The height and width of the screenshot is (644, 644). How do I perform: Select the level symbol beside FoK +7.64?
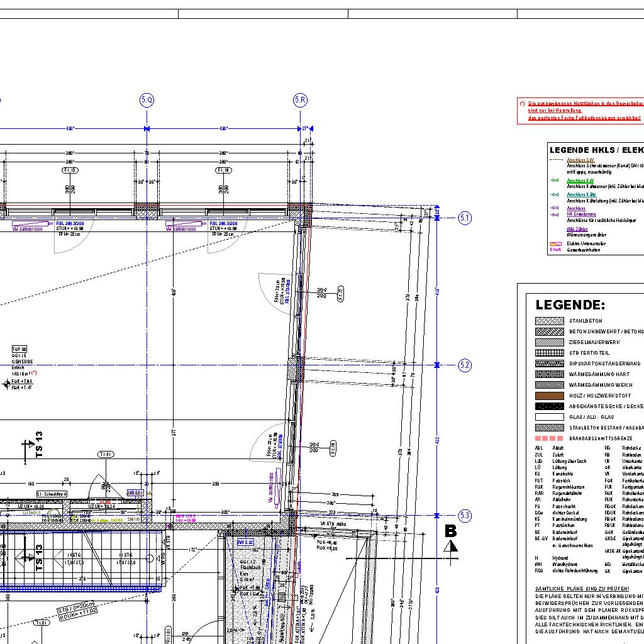pyautogui.click(x=6, y=383)
